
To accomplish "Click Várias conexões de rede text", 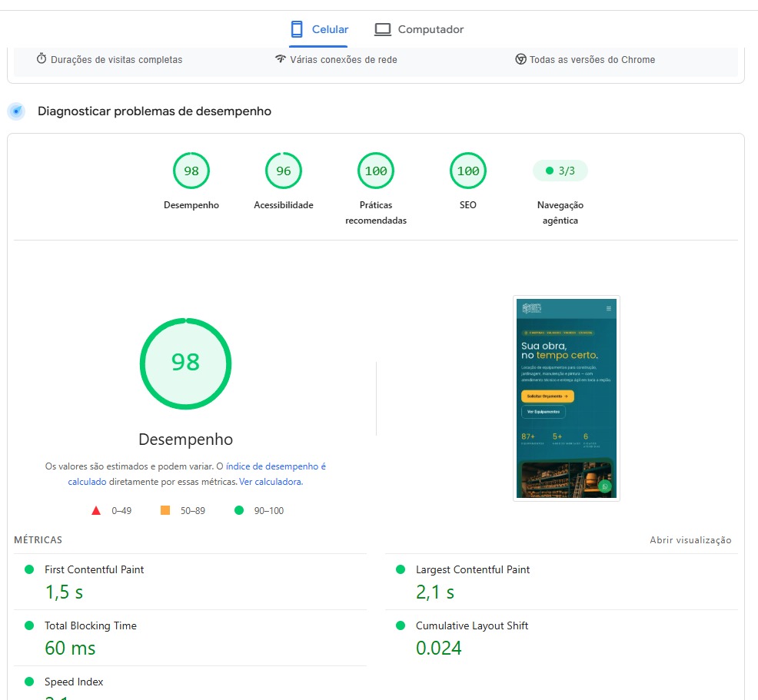I will (344, 59).
